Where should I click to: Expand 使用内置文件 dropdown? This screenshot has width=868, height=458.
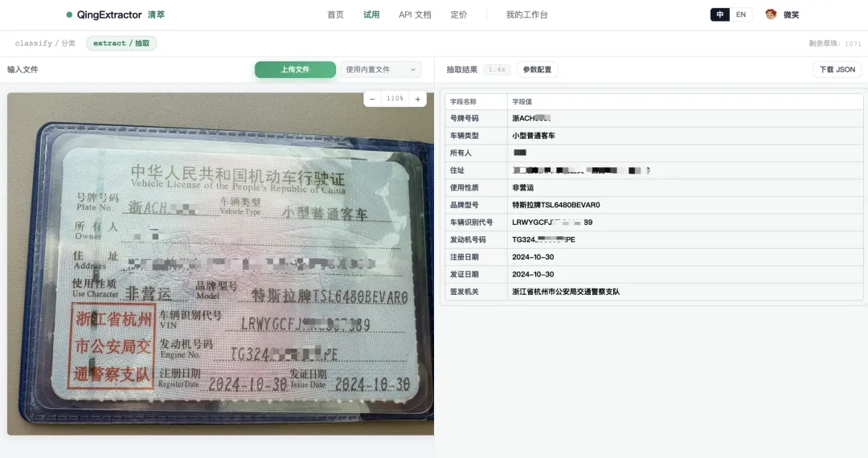click(381, 70)
